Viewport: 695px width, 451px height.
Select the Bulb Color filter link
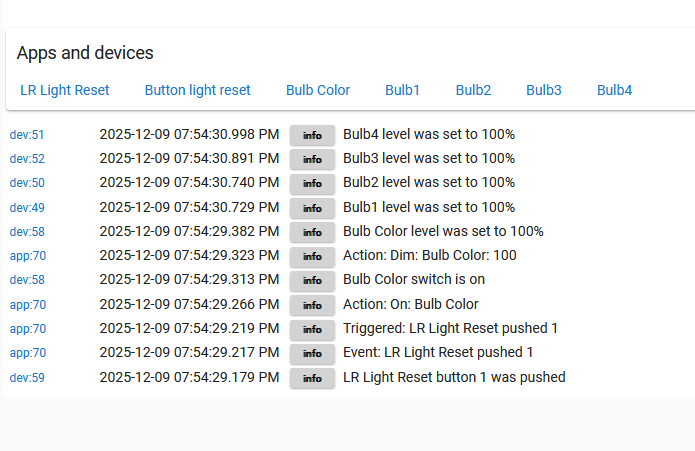tap(318, 90)
